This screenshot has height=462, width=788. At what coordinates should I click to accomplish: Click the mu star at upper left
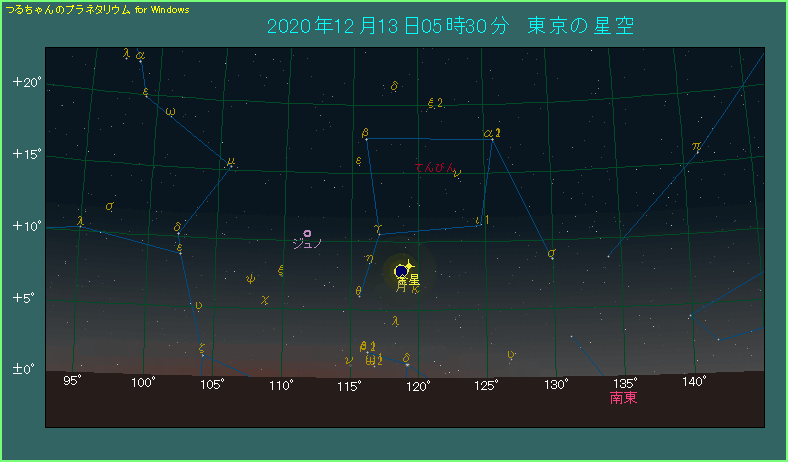pyautogui.click(x=230, y=161)
